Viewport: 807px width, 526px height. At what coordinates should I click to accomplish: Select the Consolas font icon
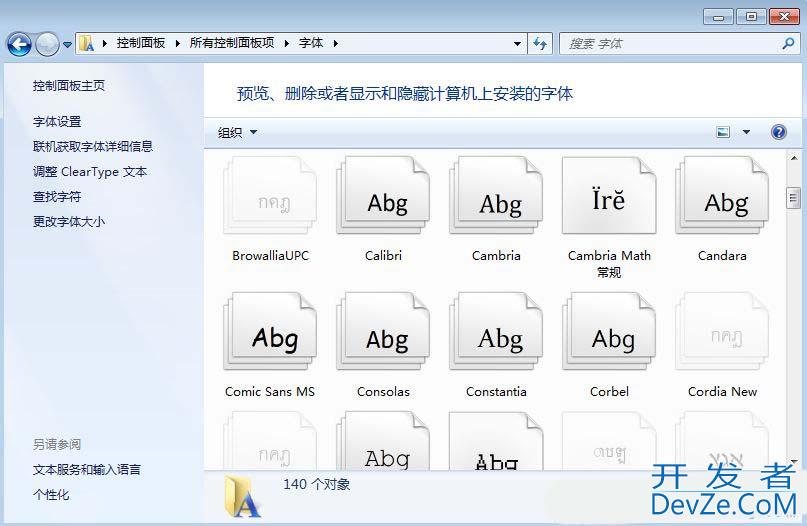pyautogui.click(x=383, y=331)
